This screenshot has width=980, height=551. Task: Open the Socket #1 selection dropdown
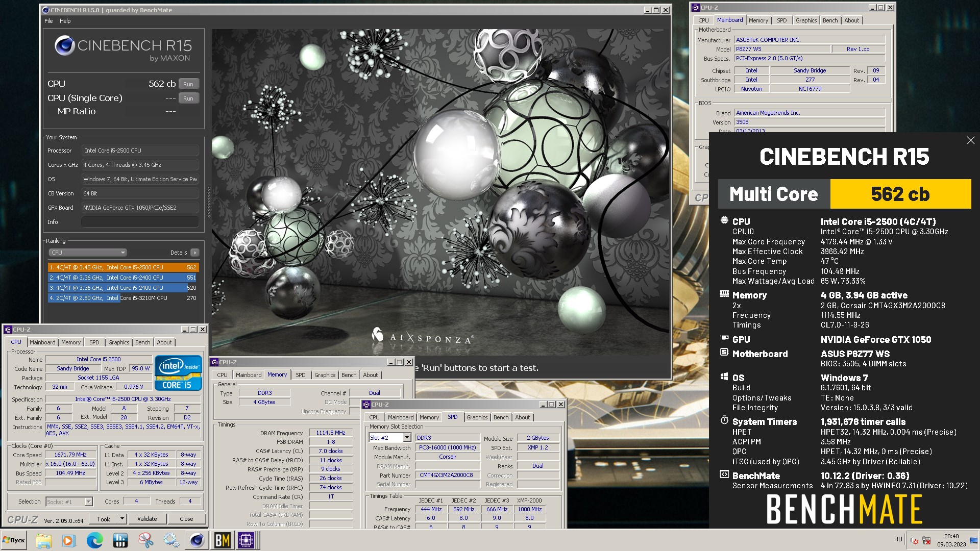pos(69,502)
